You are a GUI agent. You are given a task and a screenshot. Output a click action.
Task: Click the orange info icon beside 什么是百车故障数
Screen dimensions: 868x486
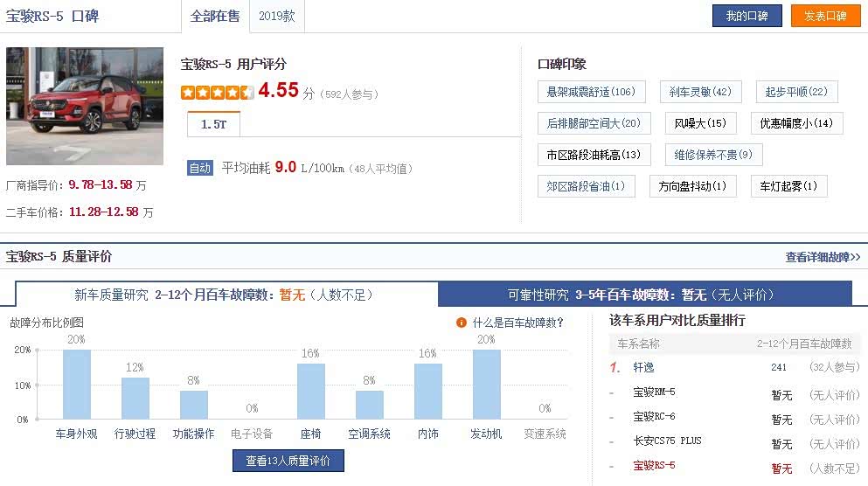coord(462,323)
